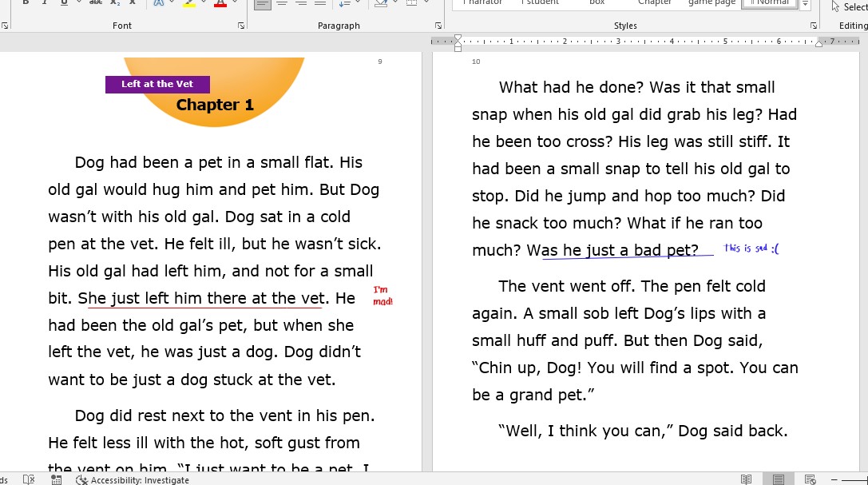Click the purple 'Left at the Vet' label
The width and height of the screenshot is (868, 485).
(158, 84)
